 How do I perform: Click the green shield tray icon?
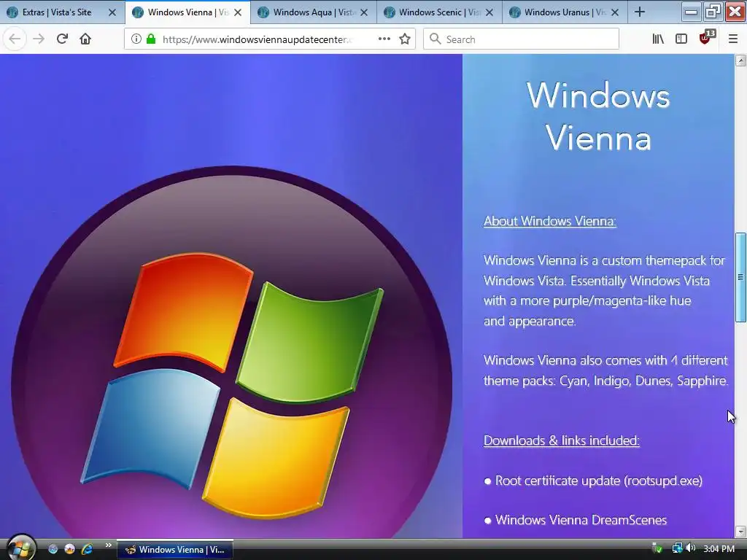pyautogui.click(x=657, y=548)
